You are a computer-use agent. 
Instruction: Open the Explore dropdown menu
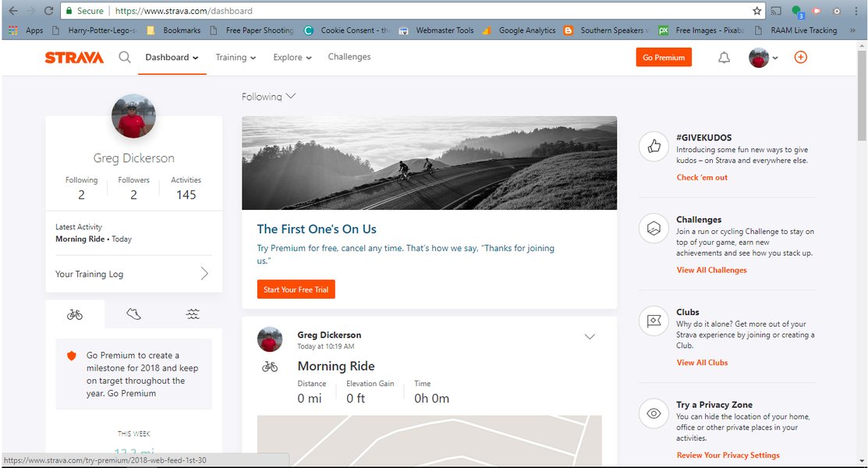click(292, 56)
